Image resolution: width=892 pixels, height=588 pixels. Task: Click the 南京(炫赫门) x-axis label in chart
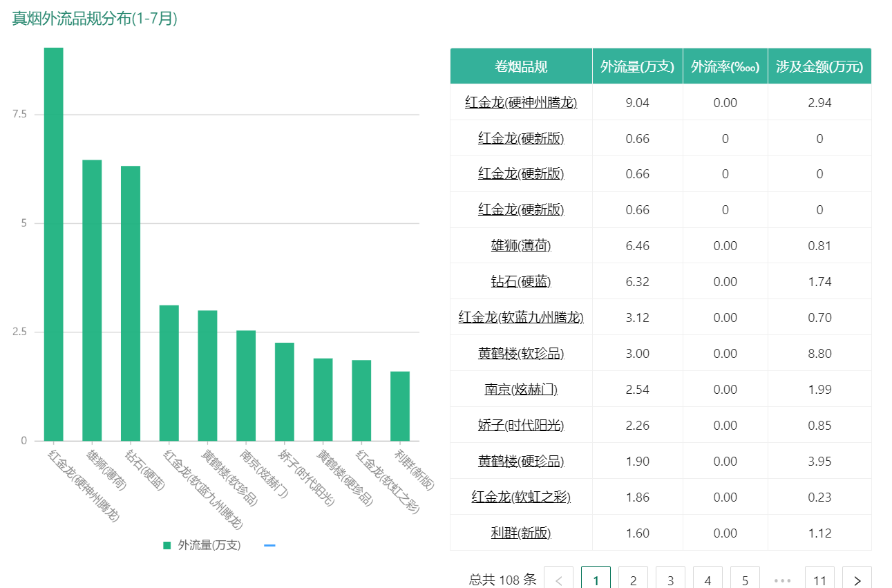click(264, 475)
